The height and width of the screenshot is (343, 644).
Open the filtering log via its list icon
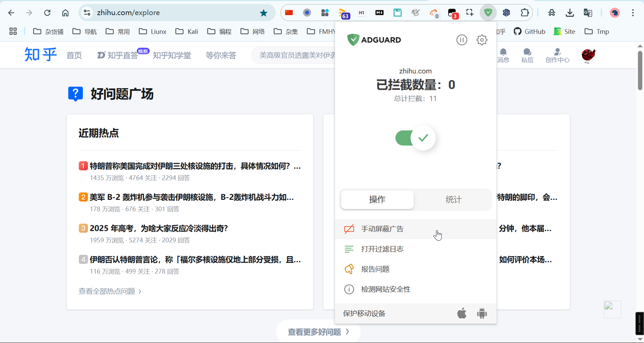pos(349,249)
